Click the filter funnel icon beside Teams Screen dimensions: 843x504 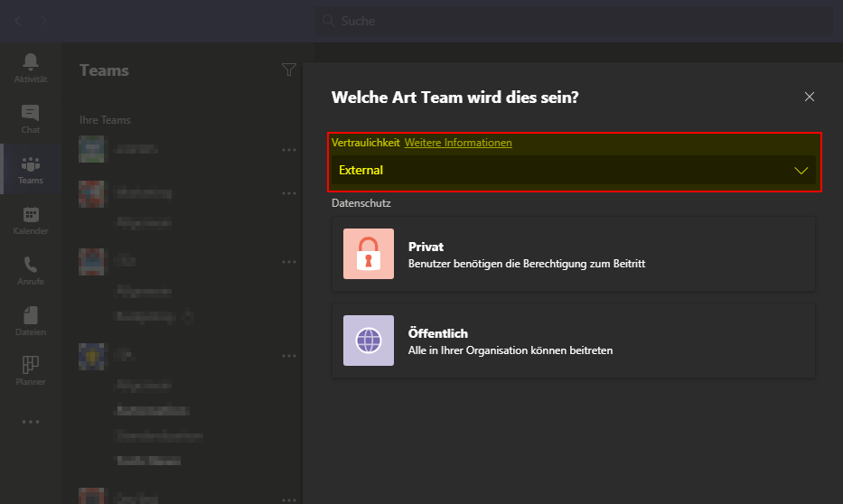coord(288,70)
